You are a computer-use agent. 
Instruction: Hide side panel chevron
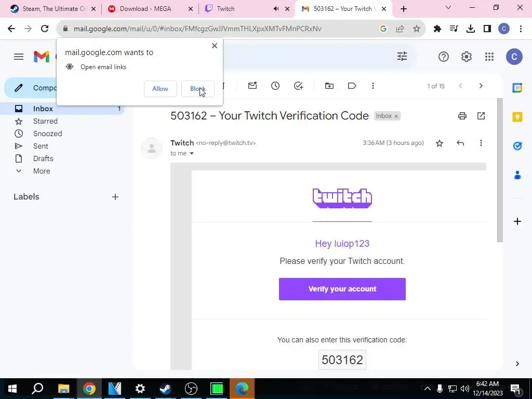click(x=517, y=364)
